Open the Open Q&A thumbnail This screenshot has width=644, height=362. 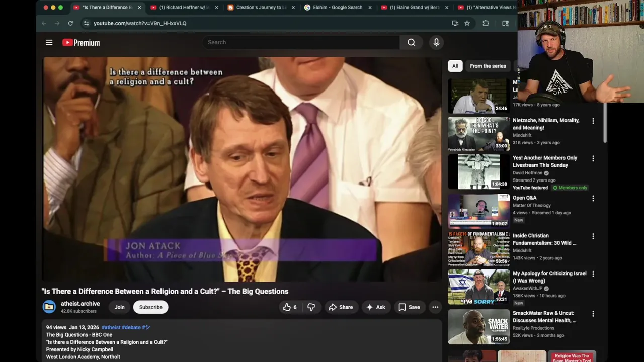(478, 211)
